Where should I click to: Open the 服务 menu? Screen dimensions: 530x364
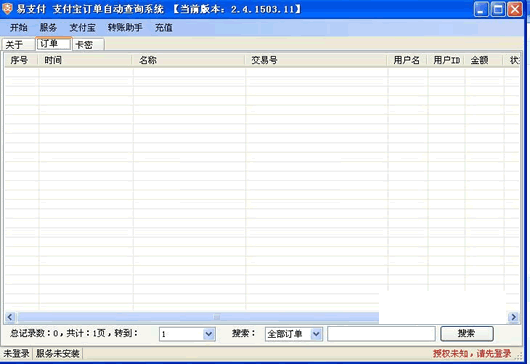point(48,27)
